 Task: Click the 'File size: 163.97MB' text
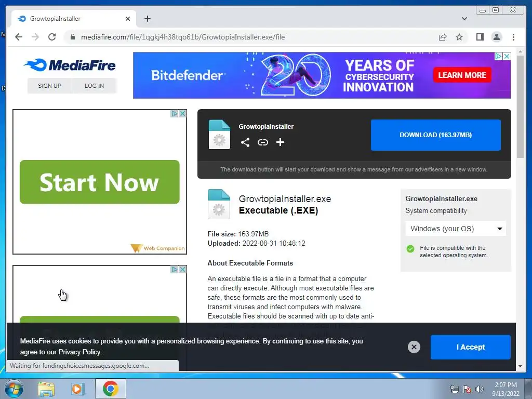tap(238, 234)
